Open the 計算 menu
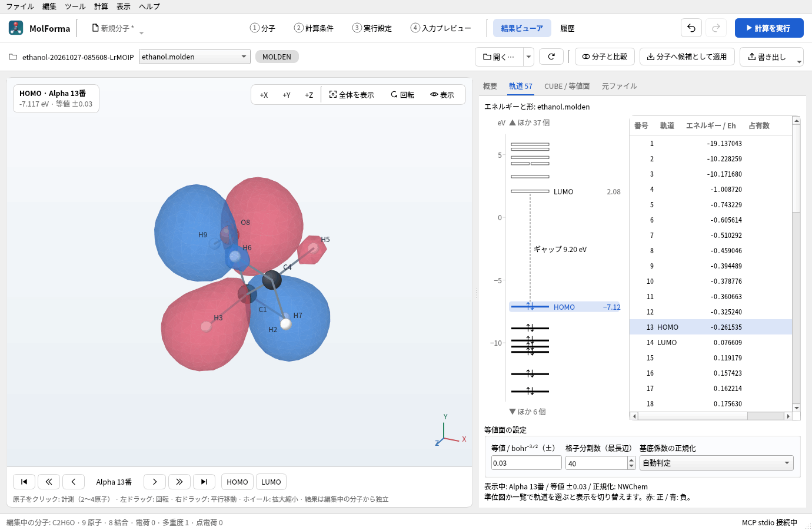This screenshot has width=812, height=530. pos(101,6)
